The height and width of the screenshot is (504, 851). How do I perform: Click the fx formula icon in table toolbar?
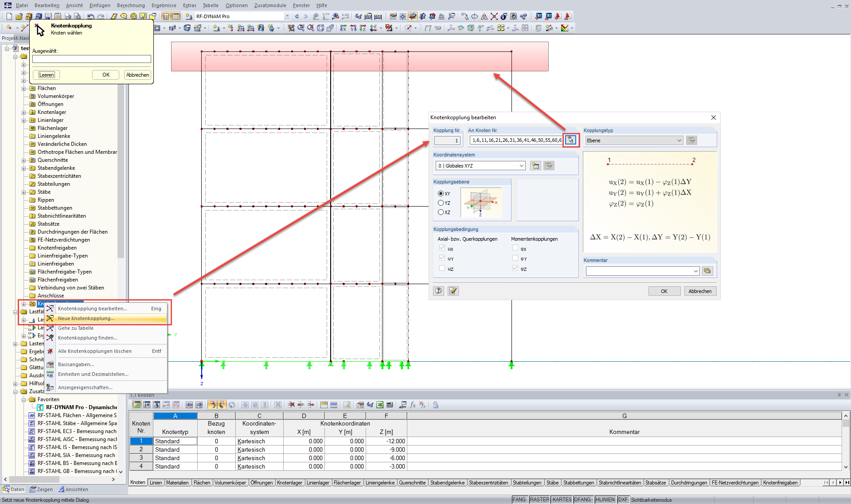(x=413, y=405)
